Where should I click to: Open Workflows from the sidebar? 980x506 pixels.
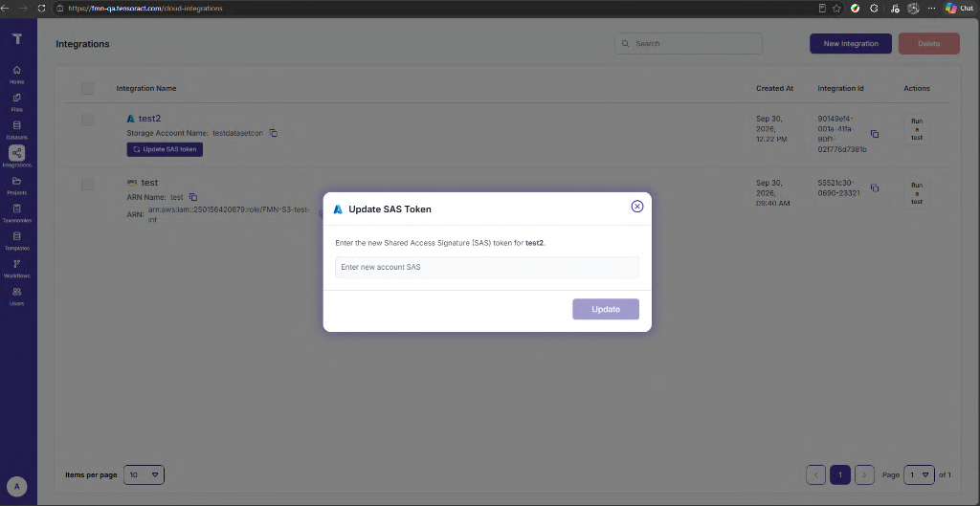click(17, 268)
